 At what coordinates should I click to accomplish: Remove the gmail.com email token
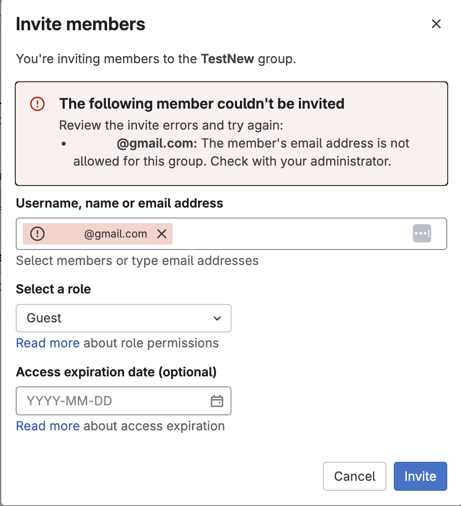[x=162, y=234]
